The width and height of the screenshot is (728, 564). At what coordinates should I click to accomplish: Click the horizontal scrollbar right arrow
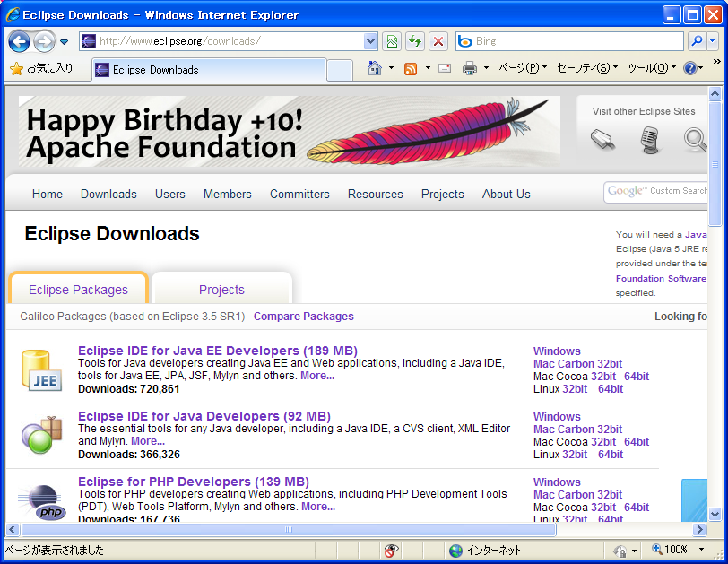(699, 529)
